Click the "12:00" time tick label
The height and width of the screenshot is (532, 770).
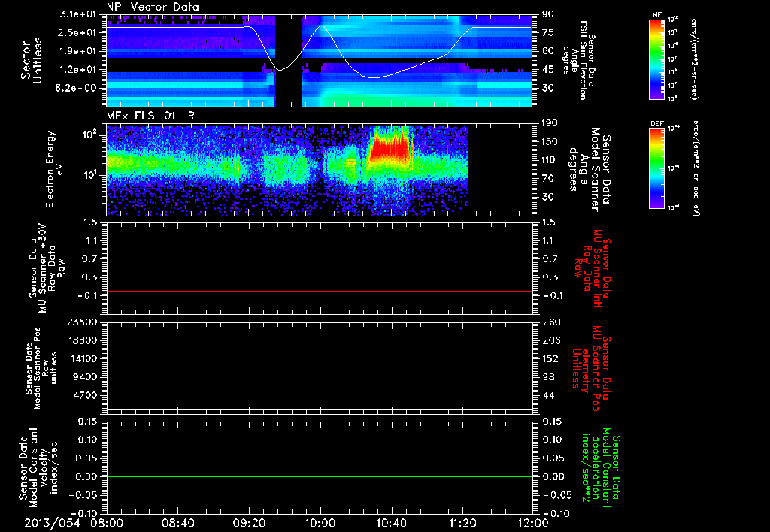[533, 523]
